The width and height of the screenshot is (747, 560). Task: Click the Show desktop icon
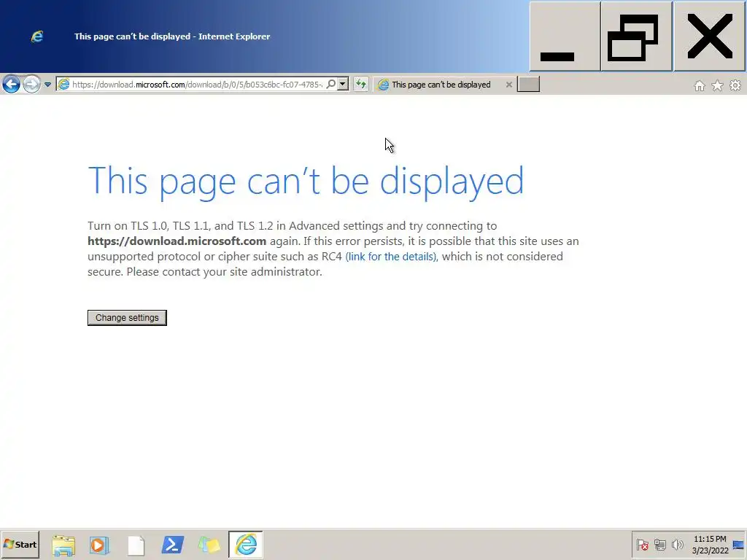point(739,545)
